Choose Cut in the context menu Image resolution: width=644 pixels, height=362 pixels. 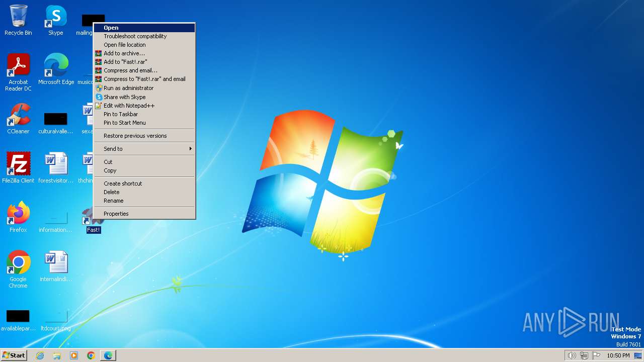point(144,162)
